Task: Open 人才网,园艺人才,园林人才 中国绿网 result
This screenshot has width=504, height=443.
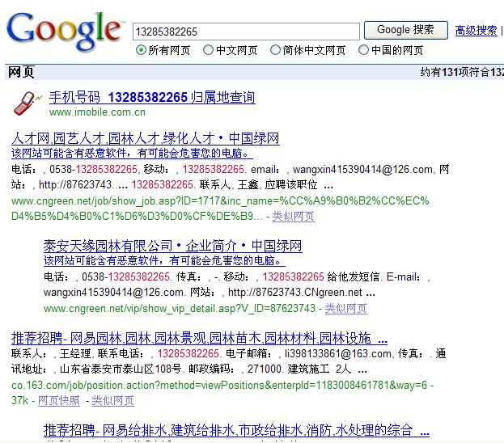Action: tap(146, 139)
